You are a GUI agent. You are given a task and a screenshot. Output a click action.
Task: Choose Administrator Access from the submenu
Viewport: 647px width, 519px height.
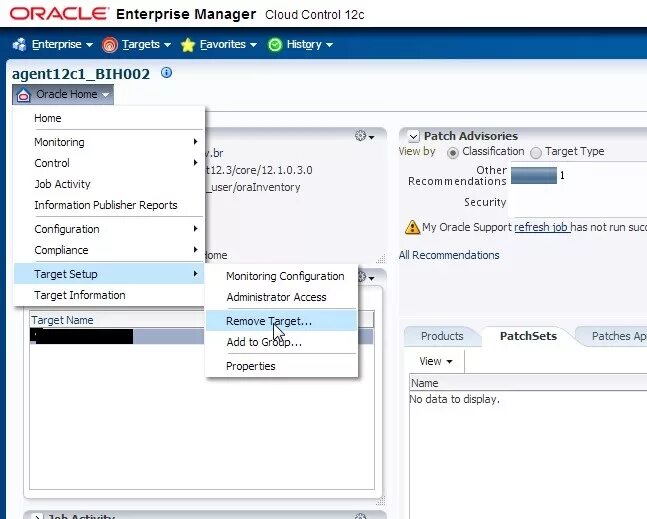pos(281,297)
